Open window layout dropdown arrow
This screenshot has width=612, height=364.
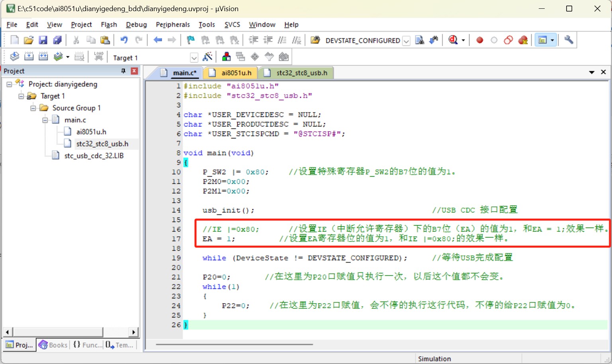[x=552, y=40]
